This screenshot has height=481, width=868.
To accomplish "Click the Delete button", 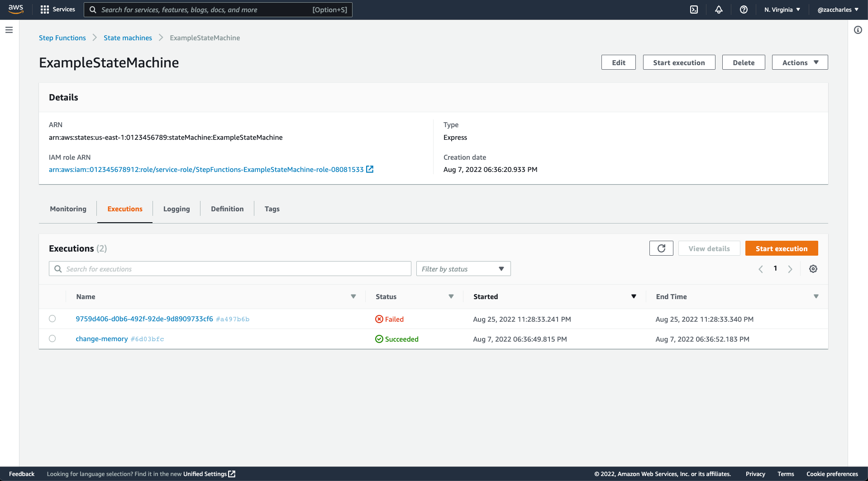I will click(x=744, y=62).
